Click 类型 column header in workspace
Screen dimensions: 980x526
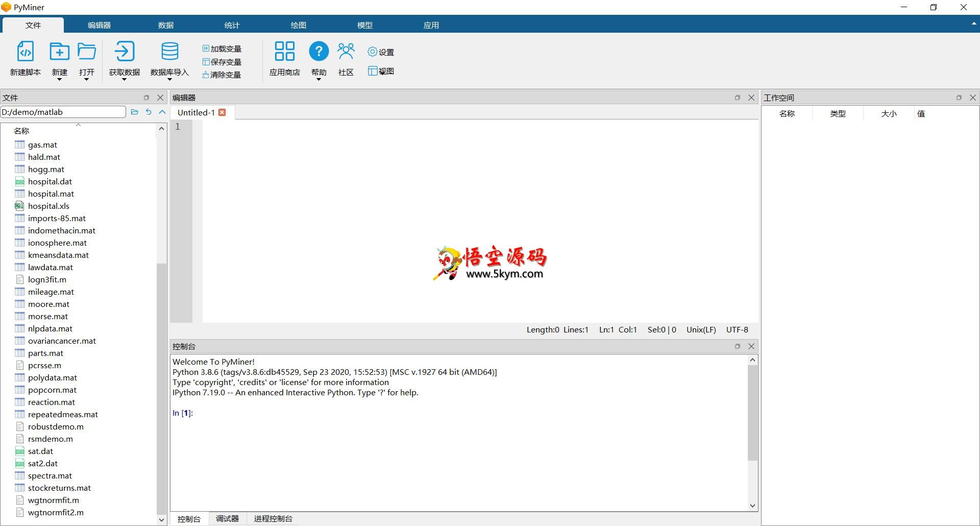tap(838, 113)
